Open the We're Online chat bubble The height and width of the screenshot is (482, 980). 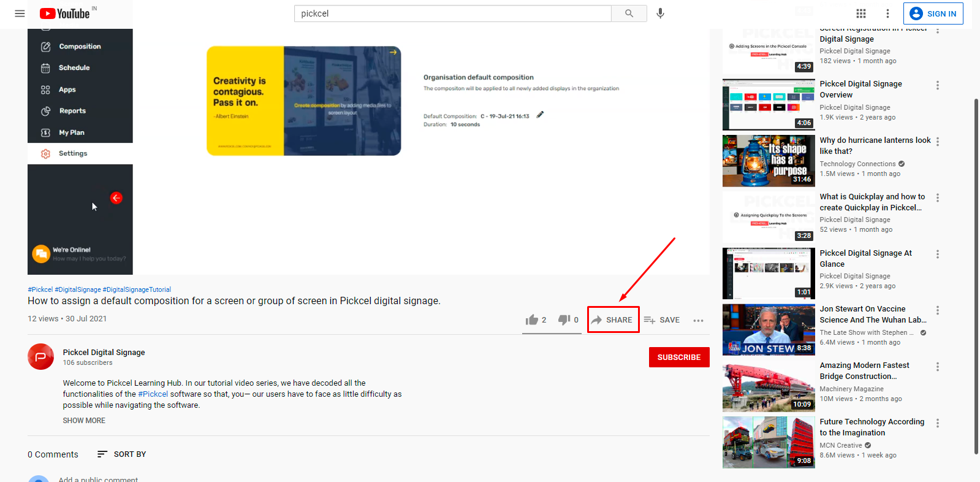tap(41, 253)
